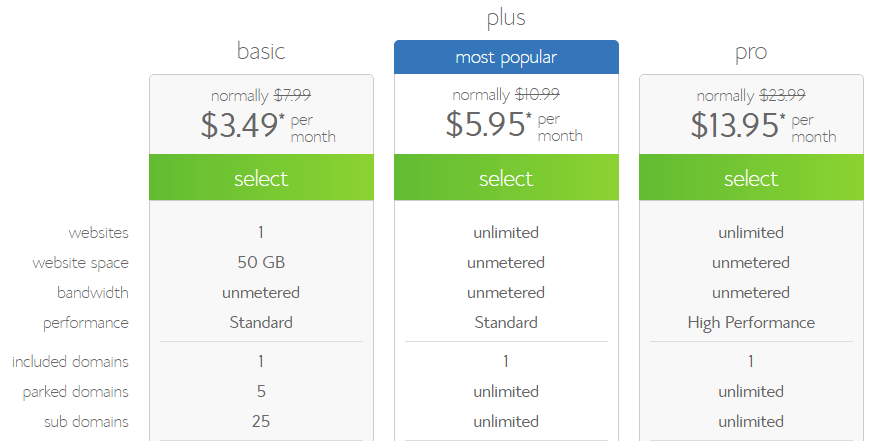The height and width of the screenshot is (441, 884).
Task: Click the $5.95 per month price
Action: point(487,125)
